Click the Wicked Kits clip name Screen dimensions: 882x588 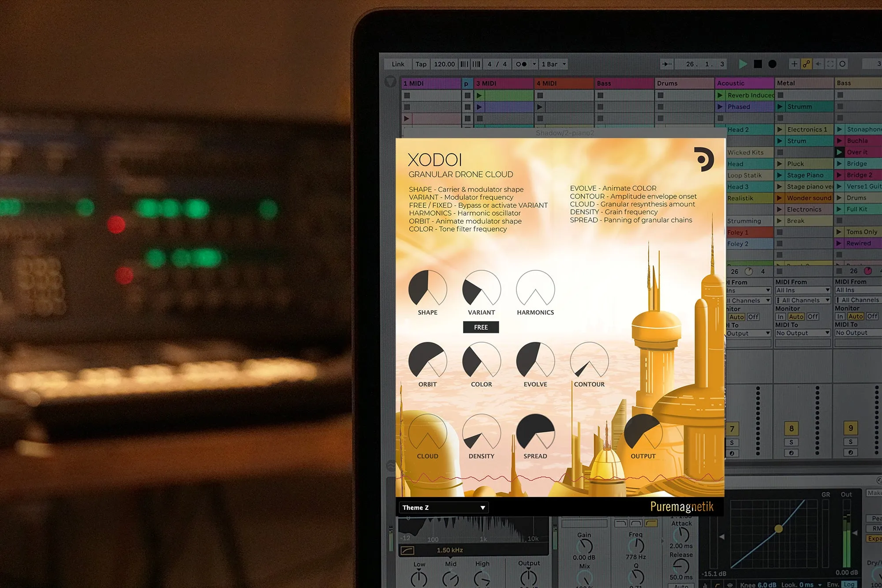coord(745,153)
